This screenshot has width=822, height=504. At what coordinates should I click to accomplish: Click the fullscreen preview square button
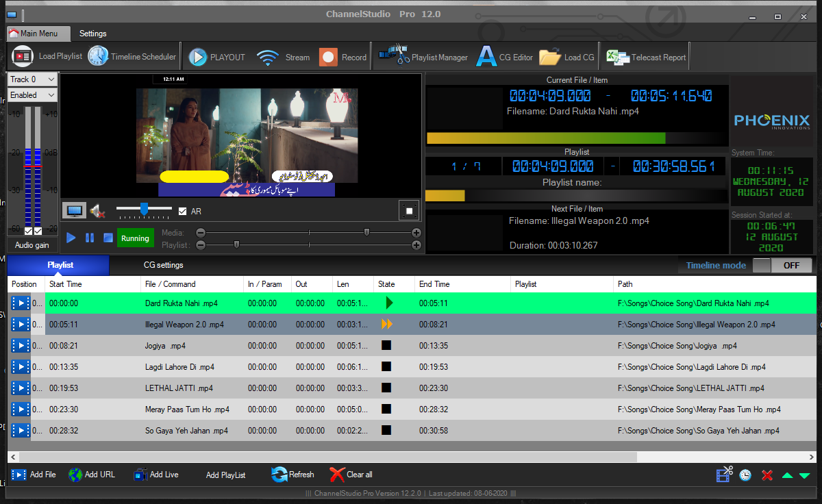[409, 211]
